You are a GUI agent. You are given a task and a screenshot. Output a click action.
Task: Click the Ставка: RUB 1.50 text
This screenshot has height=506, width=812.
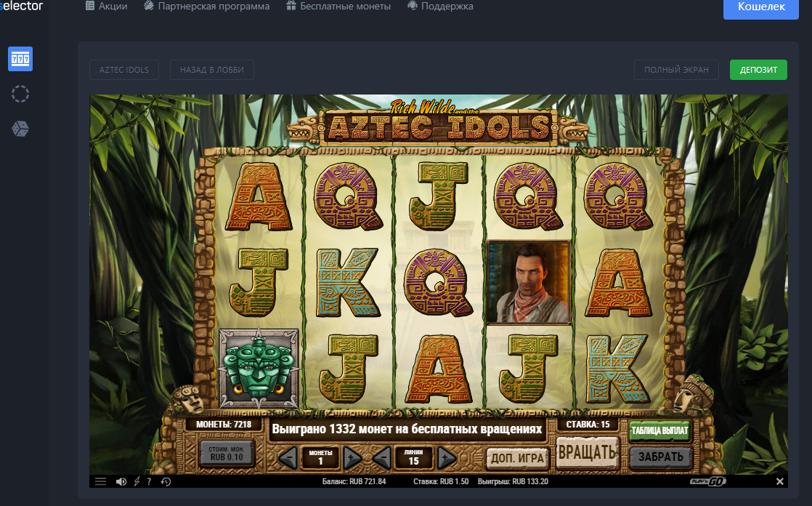point(441,481)
